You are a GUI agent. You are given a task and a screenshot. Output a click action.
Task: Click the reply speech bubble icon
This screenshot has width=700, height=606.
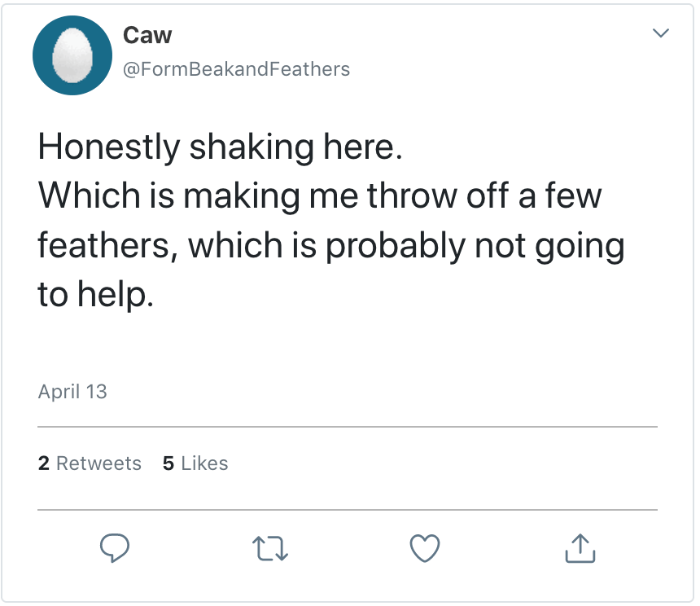(x=115, y=548)
